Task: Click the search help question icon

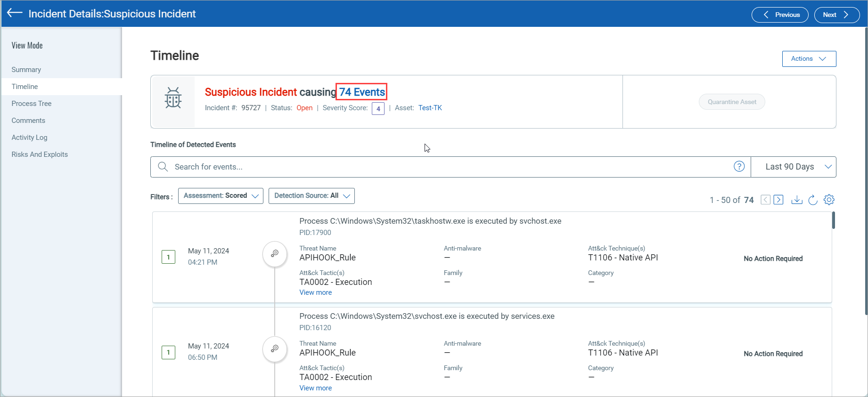Action: click(739, 167)
